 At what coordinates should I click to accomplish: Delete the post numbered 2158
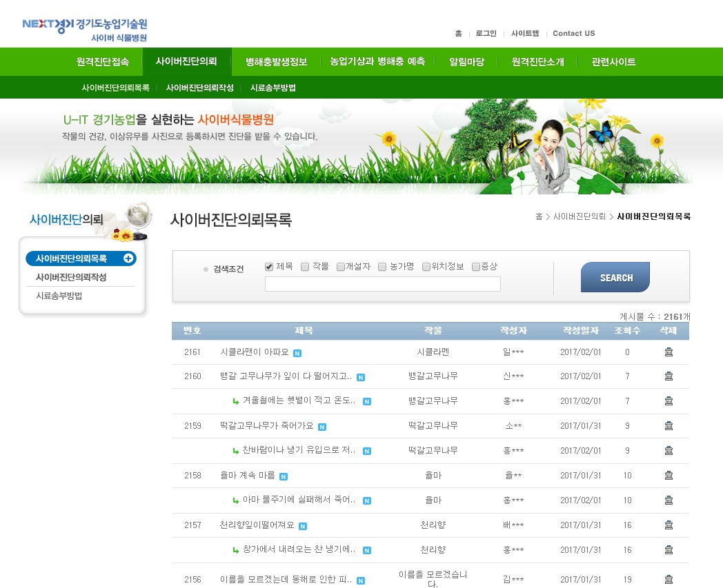(x=668, y=476)
